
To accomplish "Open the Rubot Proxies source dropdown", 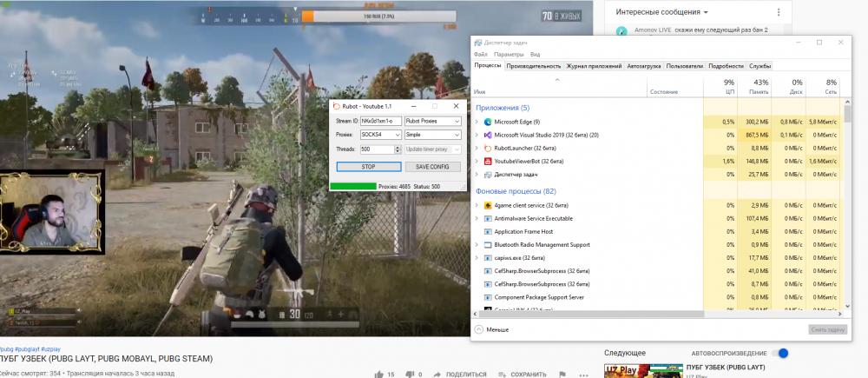I will coord(433,121).
